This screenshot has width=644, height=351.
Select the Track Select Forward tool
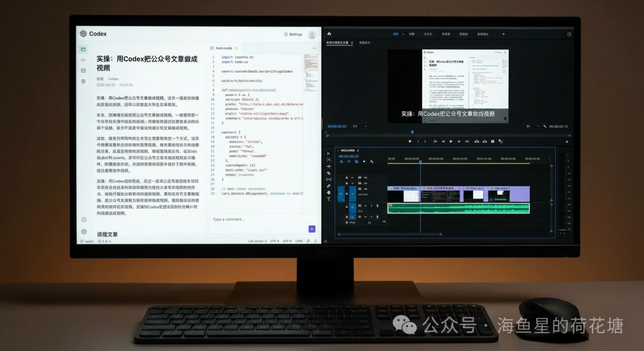329,160
